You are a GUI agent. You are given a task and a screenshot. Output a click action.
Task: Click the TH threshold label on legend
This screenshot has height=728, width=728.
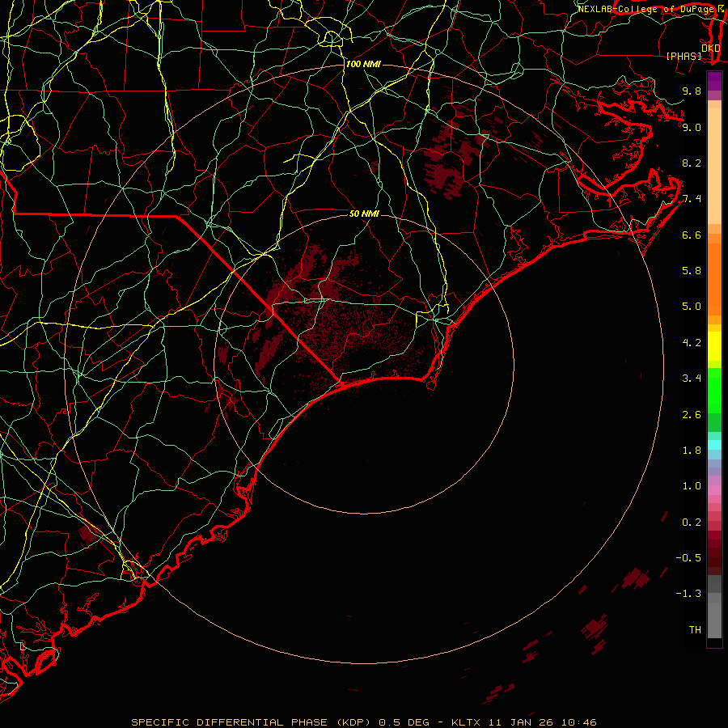click(x=695, y=630)
